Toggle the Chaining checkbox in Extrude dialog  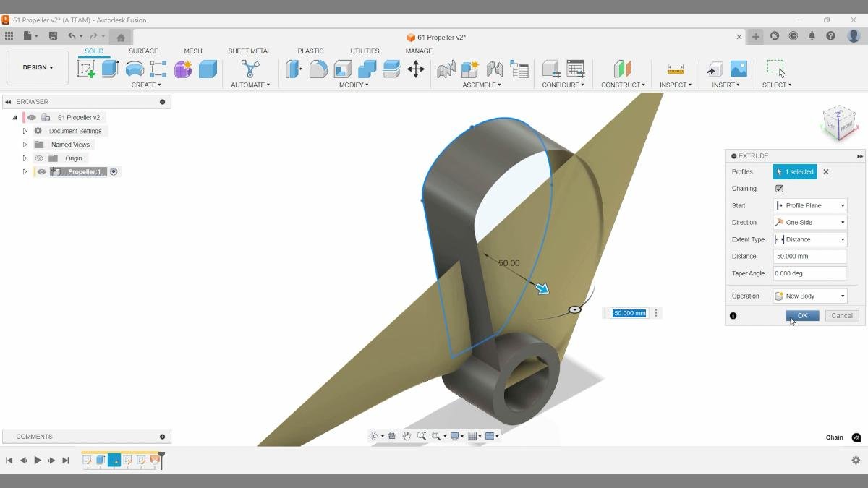779,188
